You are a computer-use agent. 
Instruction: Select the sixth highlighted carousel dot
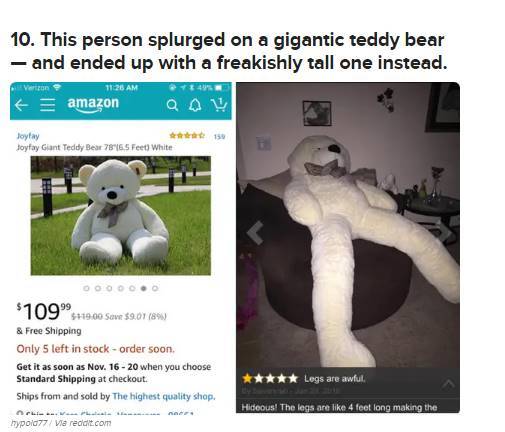tap(143, 288)
